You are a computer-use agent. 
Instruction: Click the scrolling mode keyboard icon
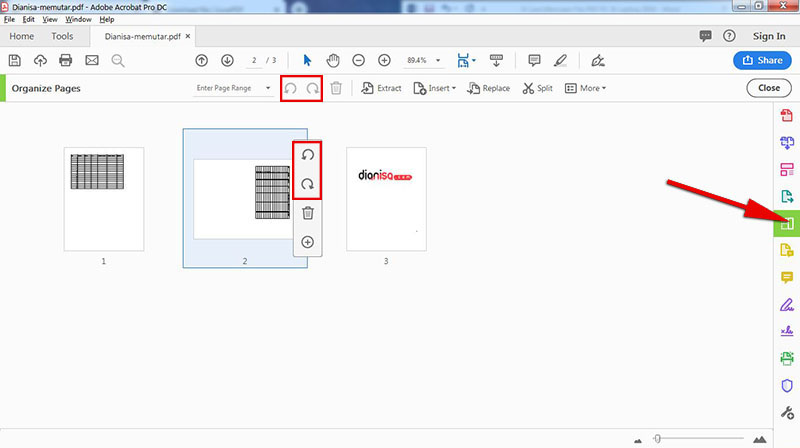[x=496, y=60]
